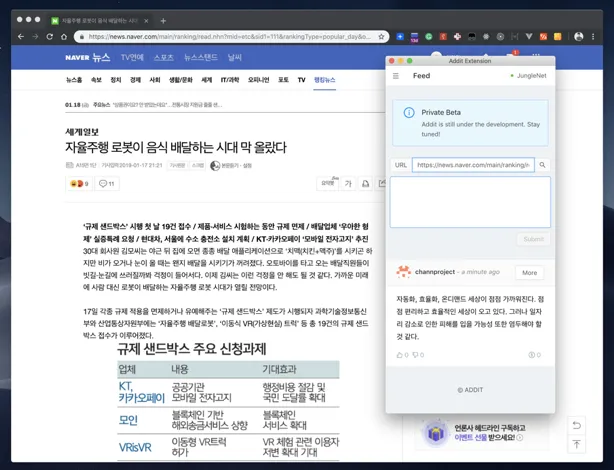
Task: Click the article share icon
Action: (x=382, y=184)
